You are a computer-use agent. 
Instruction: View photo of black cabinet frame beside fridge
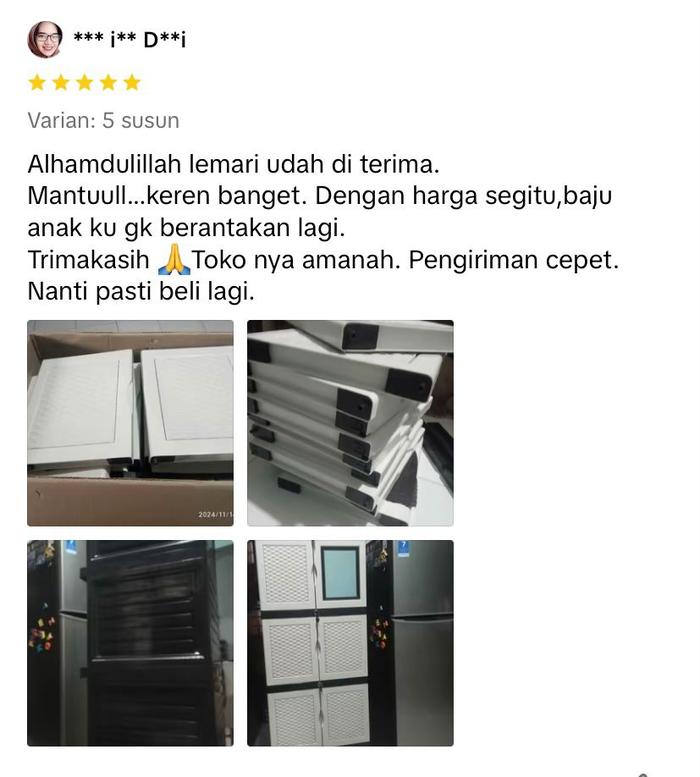(x=130, y=643)
